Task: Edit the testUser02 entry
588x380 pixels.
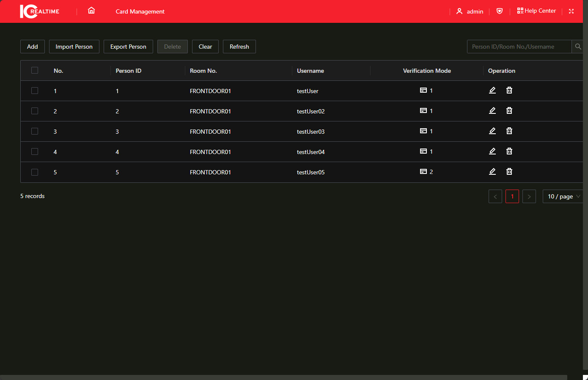Action: pyautogui.click(x=492, y=110)
